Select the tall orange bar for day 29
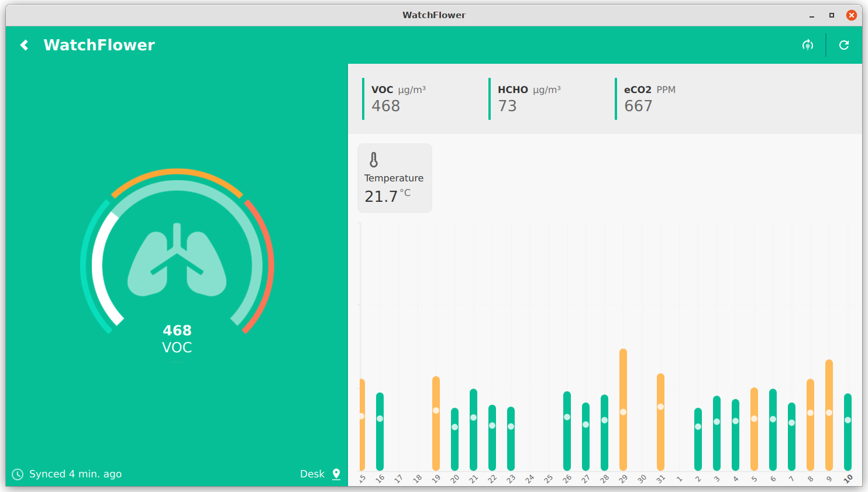 pyautogui.click(x=623, y=410)
